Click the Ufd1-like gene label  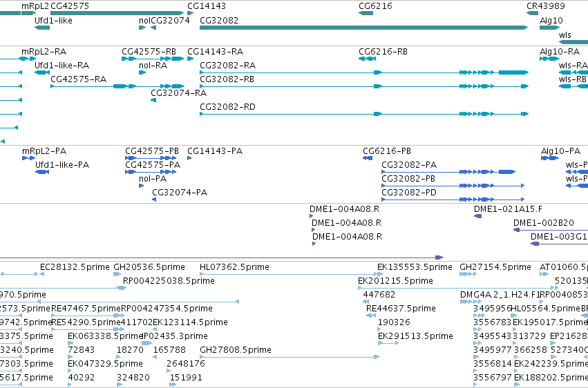[x=53, y=21]
